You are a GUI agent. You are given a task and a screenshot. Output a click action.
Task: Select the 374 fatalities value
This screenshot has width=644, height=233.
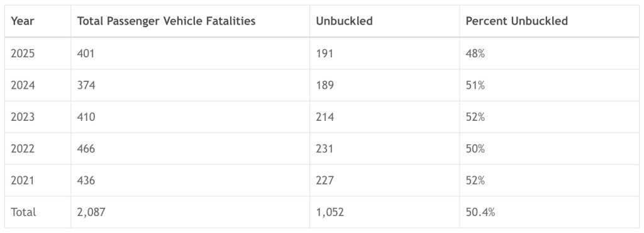pyautogui.click(x=86, y=85)
